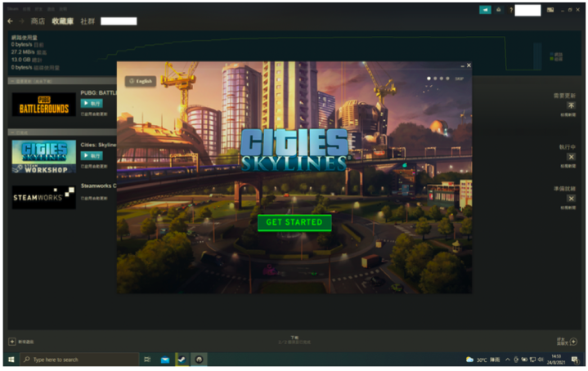Show hidden system tray icons
This screenshot has width=588, height=371.
click(507, 360)
